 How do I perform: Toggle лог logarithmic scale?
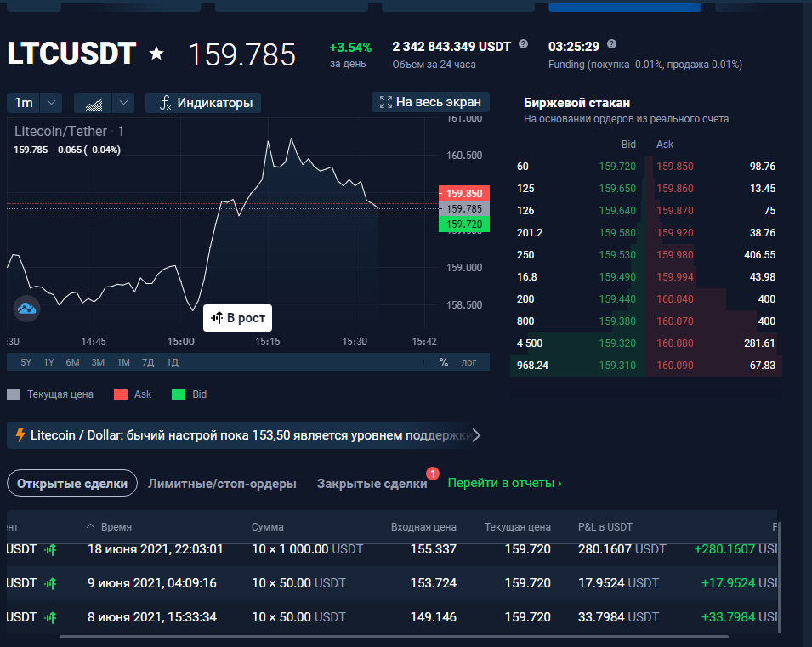(x=468, y=362)
